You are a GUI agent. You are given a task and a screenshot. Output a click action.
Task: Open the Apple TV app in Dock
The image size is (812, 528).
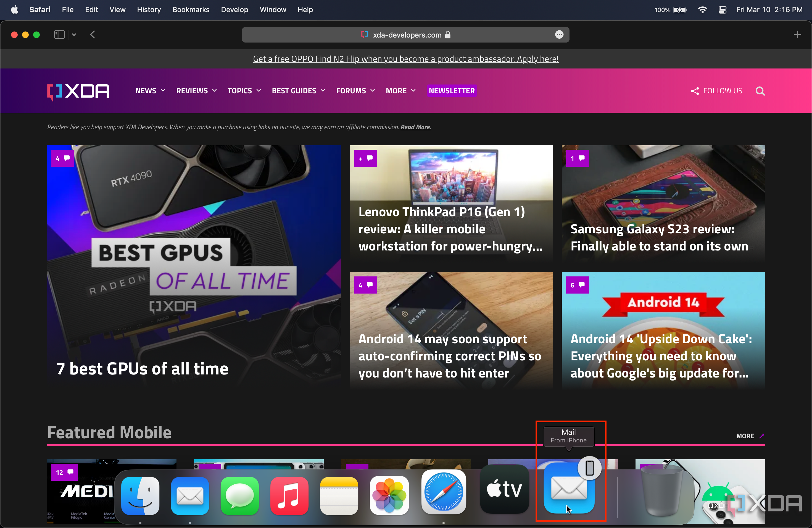click(504, 489)
